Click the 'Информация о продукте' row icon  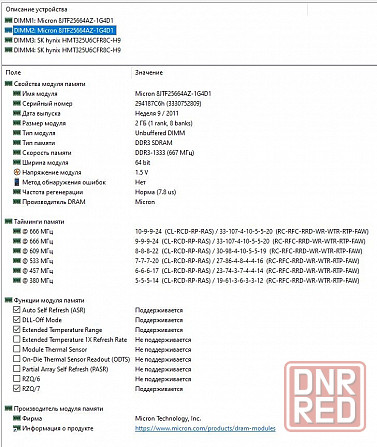[x=17, y=428]
